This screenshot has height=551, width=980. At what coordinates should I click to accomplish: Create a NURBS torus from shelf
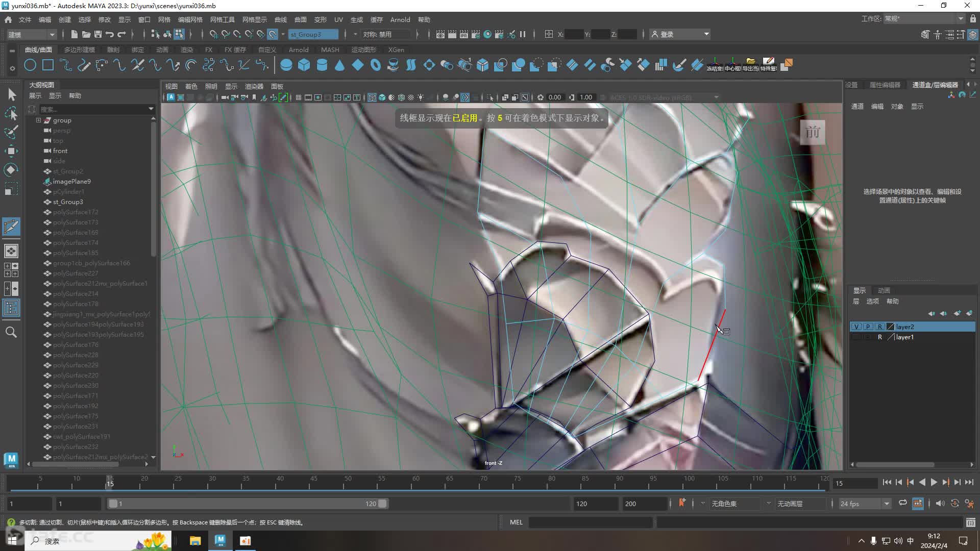[x=376, y=65]
